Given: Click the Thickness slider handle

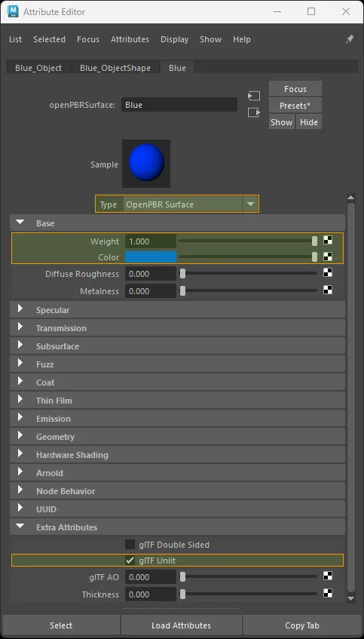Looking at the screenshot, I should click(183, 594).
